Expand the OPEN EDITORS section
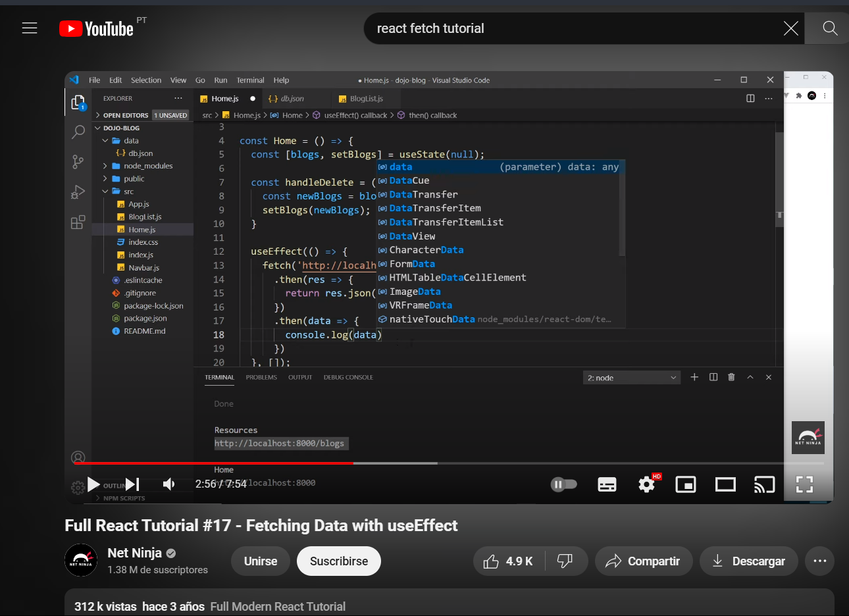849x616 pixels. 125,115
